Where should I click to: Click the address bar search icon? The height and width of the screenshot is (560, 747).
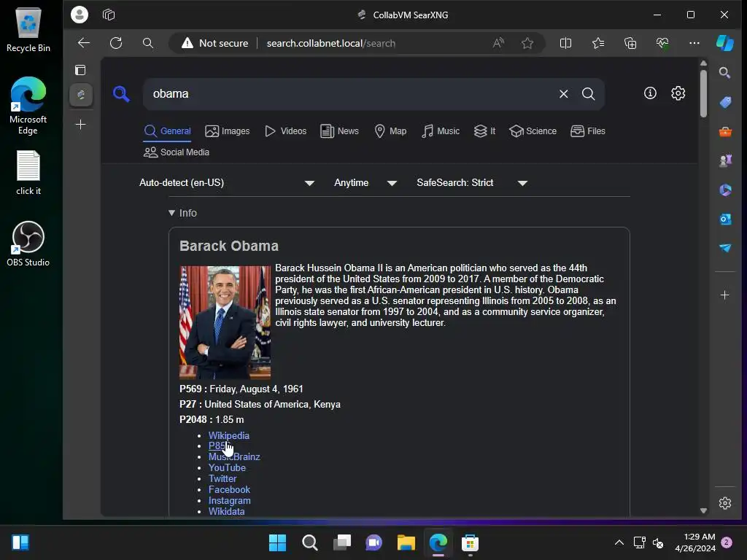(x=148, y=43)
